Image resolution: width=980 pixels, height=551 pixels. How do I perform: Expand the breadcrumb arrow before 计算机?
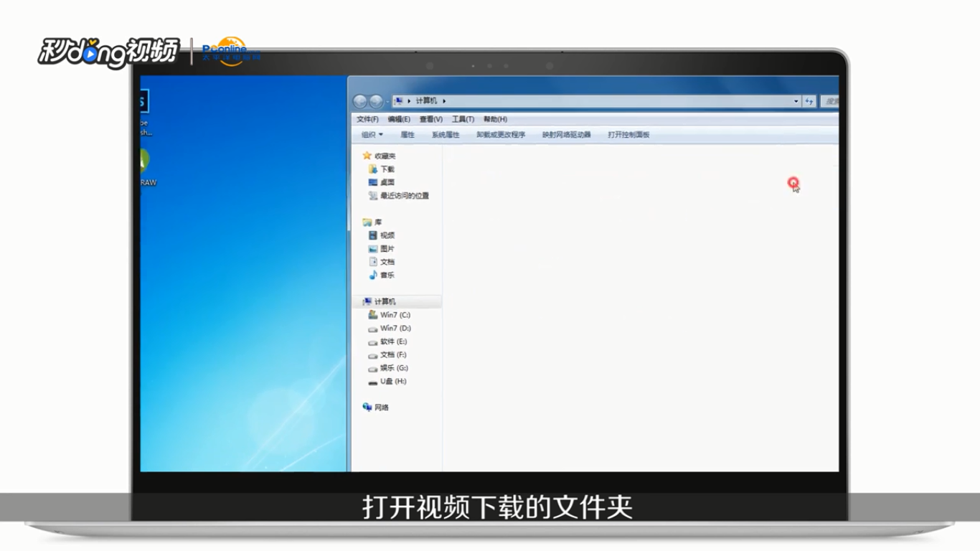click(409, 101)
